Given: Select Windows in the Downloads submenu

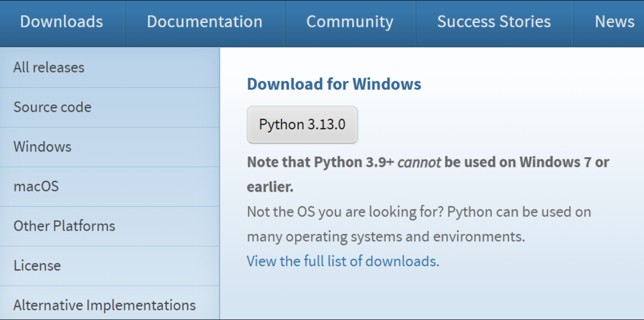Looking at the screenshot, I should click(x=42, y=146).
